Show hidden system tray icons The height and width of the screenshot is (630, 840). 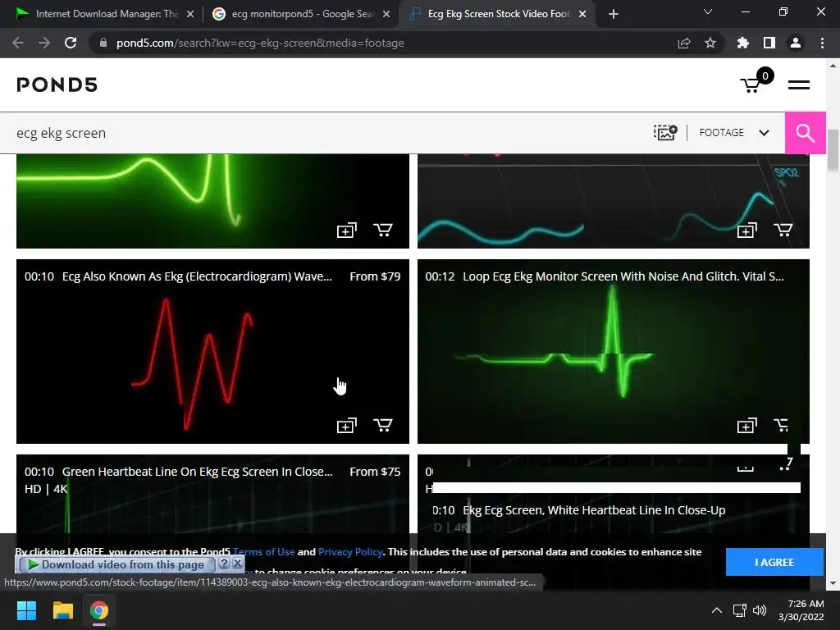tap(717, 610)
